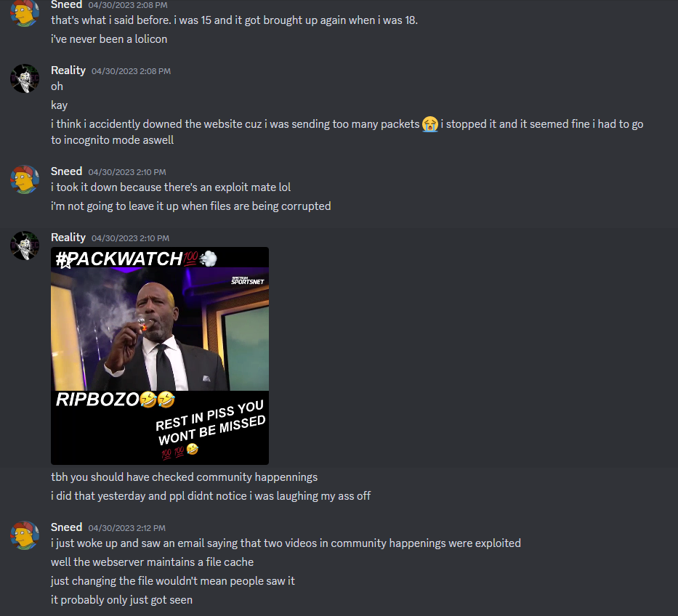
Task: Click Sneed's avatar at the top message
Action: point(25,13)
